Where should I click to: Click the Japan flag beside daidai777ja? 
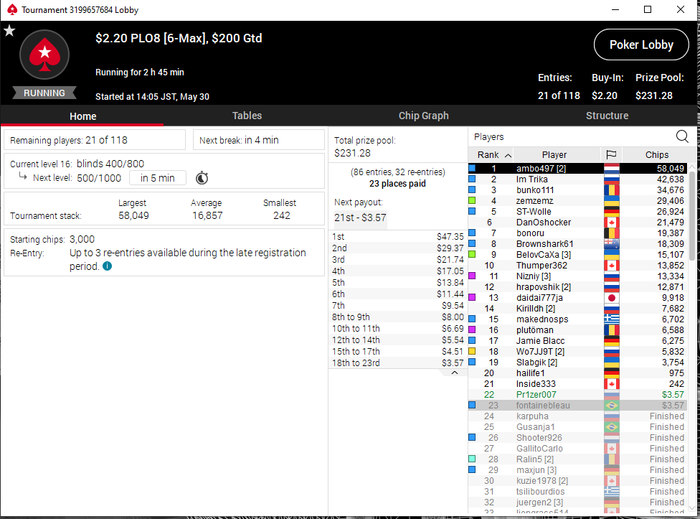[611, 298]
